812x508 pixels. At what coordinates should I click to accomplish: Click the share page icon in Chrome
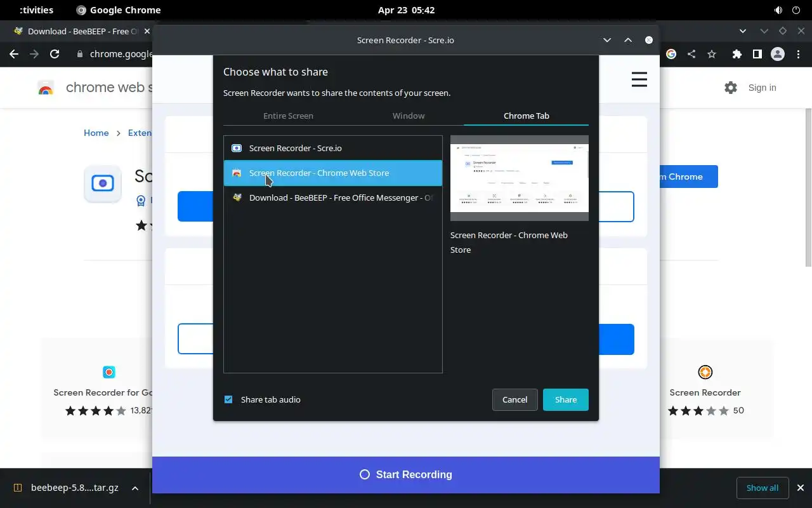click(x=691, y=54)
